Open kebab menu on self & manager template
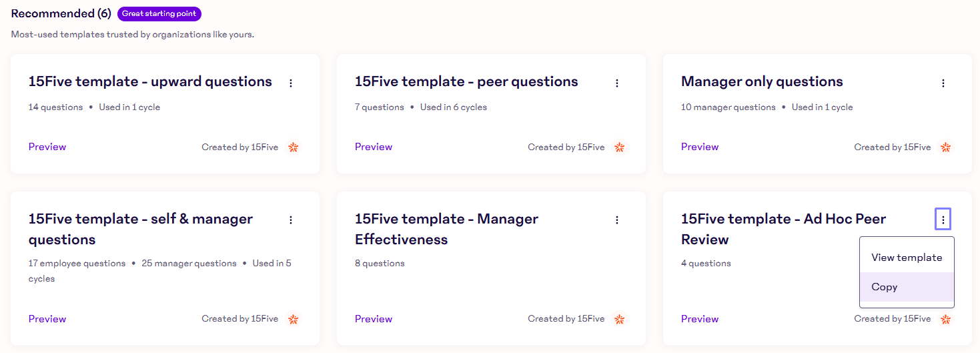Image resolution: width=980 pixels, height=353 pixels. pos(290,220)
